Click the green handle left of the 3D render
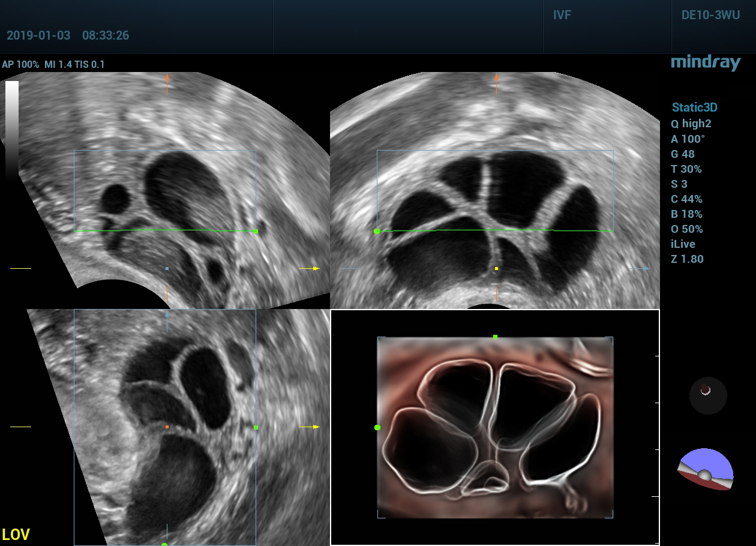The image size is (756, 546). (377, 427)
